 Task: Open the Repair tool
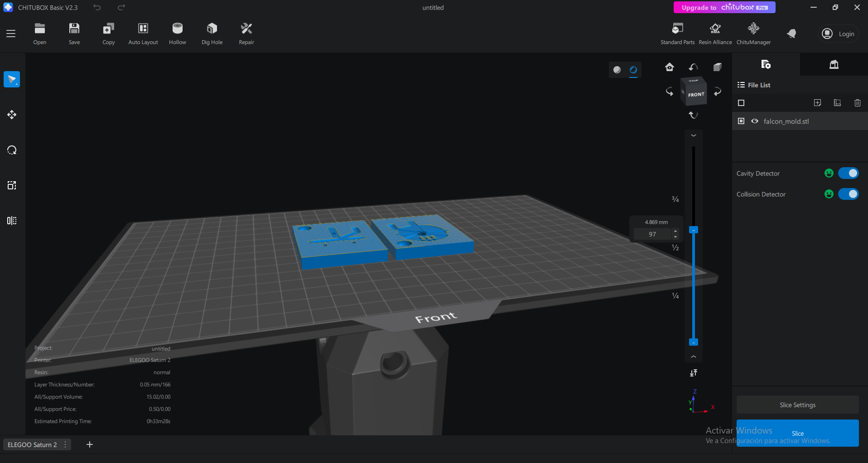[246, 34]
